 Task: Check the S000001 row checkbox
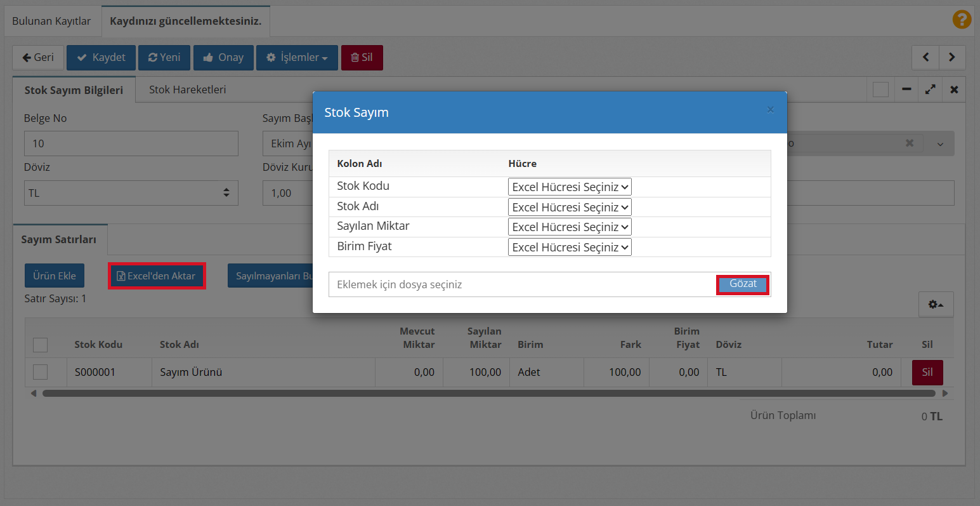pos(40,372)
